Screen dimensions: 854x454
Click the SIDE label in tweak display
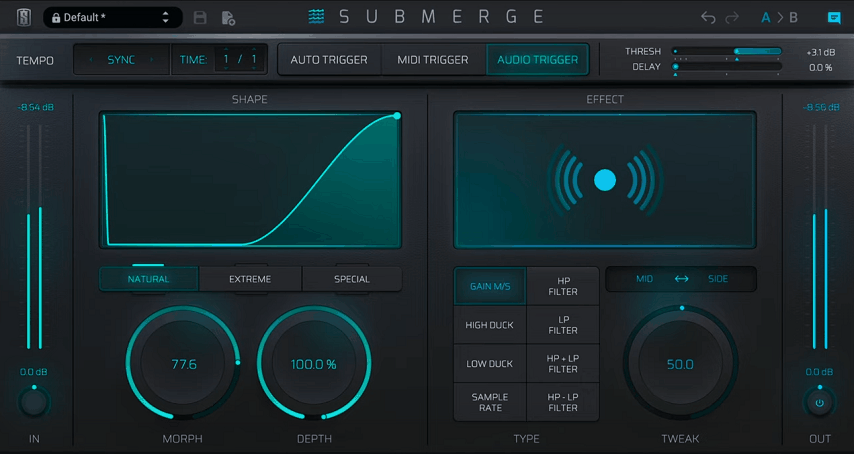[718, 279]
